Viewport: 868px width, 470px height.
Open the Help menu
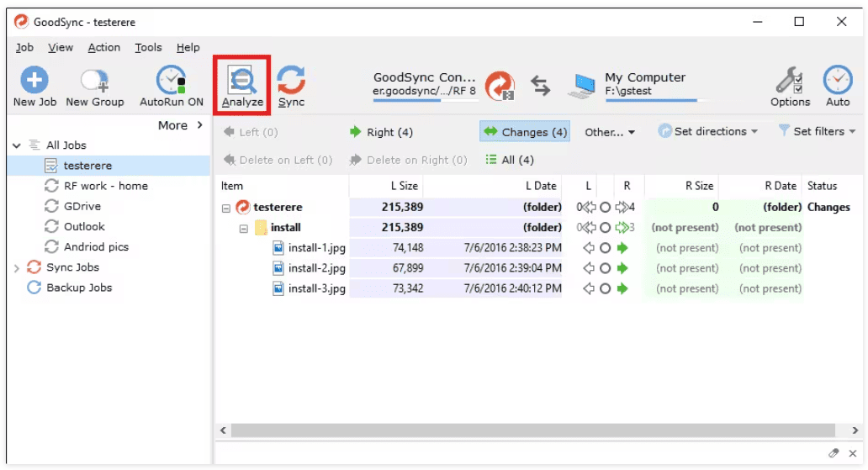188,48
